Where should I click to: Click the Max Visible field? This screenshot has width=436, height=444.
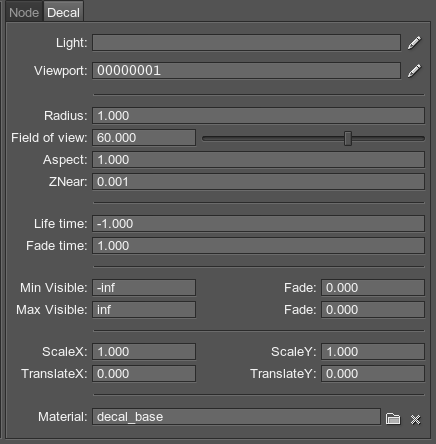tap(144, 310)
